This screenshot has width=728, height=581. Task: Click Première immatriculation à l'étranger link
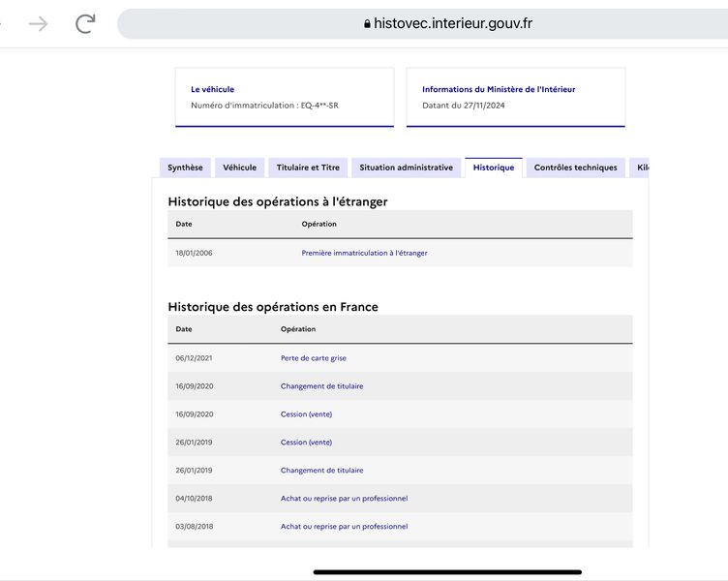[364, 253]
